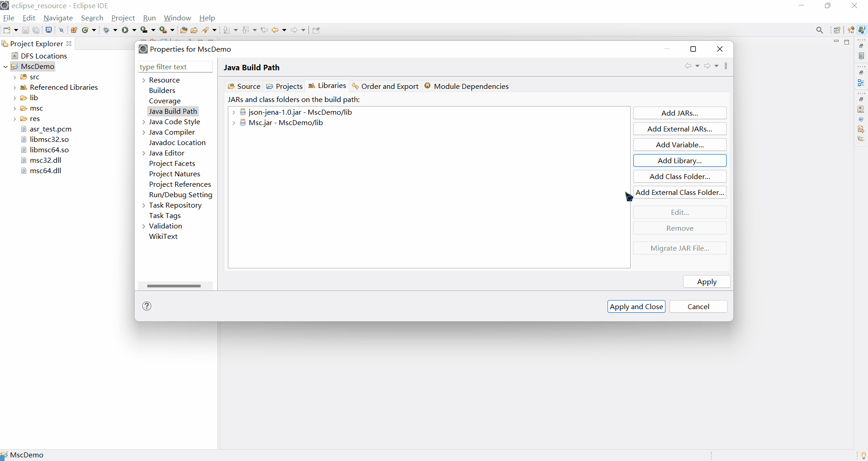
Task: Click the magnifier quick access search icon
Action: [x=820, y=30]
